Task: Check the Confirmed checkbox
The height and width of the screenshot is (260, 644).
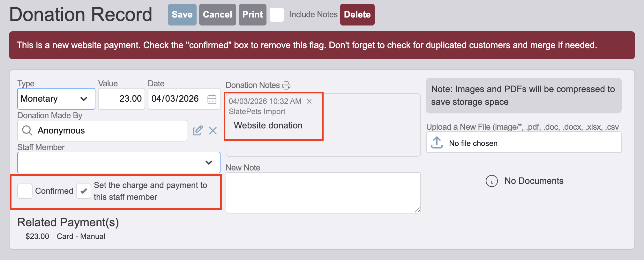Action: (x=25, y=191)
